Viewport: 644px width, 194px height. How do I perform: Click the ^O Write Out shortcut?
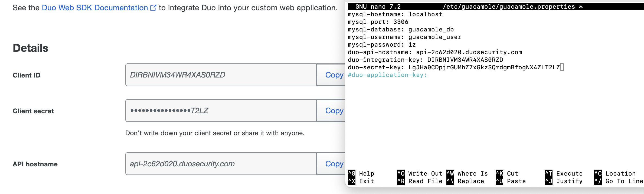(420, 173)
